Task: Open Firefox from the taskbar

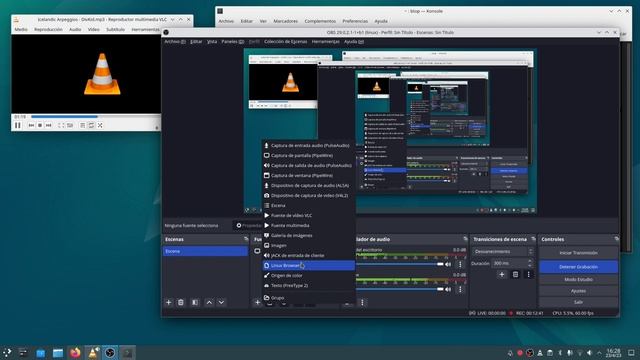Action: click(75, 353)
